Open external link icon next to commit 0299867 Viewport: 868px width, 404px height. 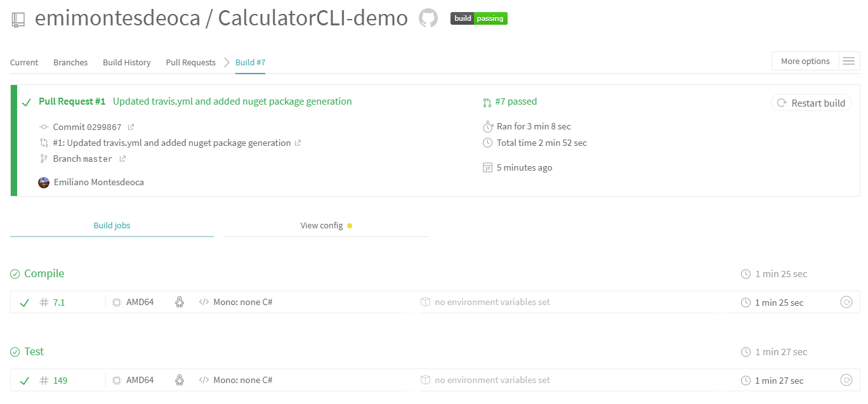click(131, 127)
